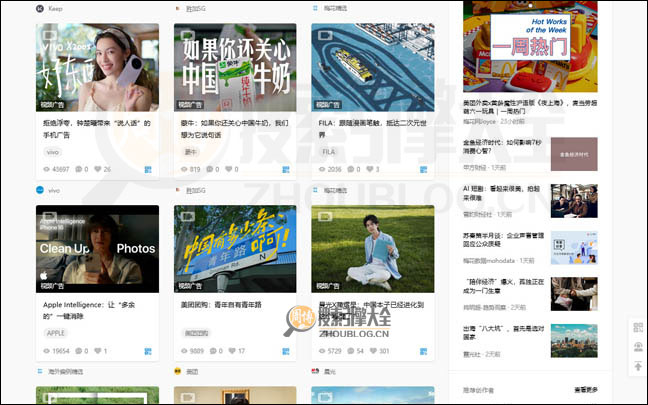Click the vivo tag on the first card
This screenshot has width=648, height=405.
click(52, 152)
